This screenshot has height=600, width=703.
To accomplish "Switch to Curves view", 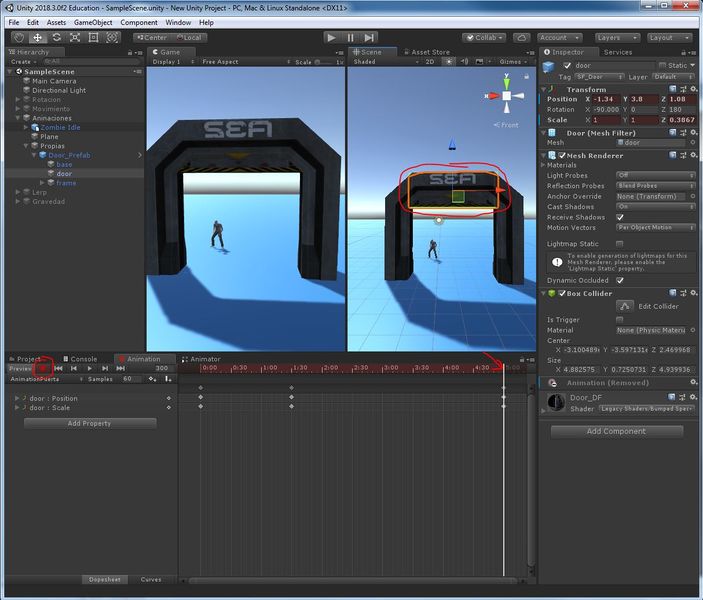I will (151, 579).
